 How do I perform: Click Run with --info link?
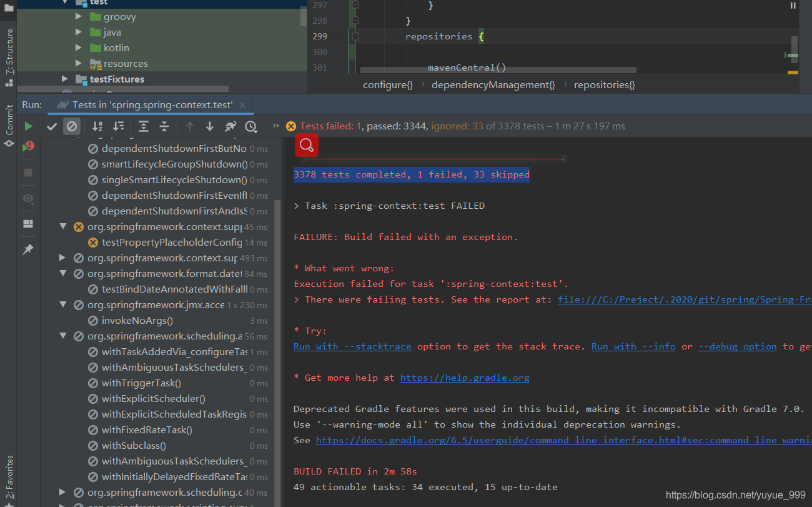[633, 347]
